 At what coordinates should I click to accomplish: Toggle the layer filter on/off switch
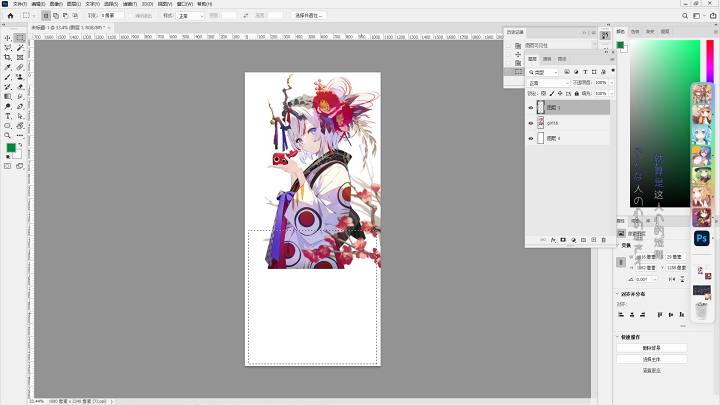click(x=613, y=71)
